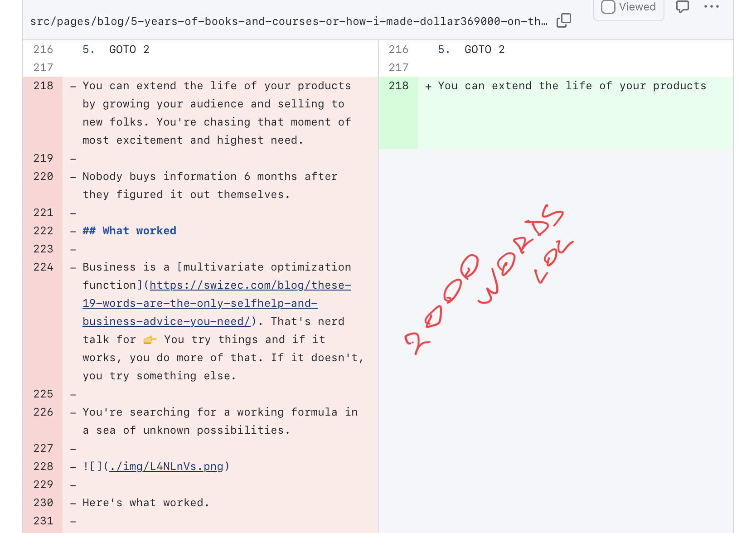This screenshot has height=533, width=756.
Task: Click line number 230 in left gutter
Action: [x=43, y=503]
